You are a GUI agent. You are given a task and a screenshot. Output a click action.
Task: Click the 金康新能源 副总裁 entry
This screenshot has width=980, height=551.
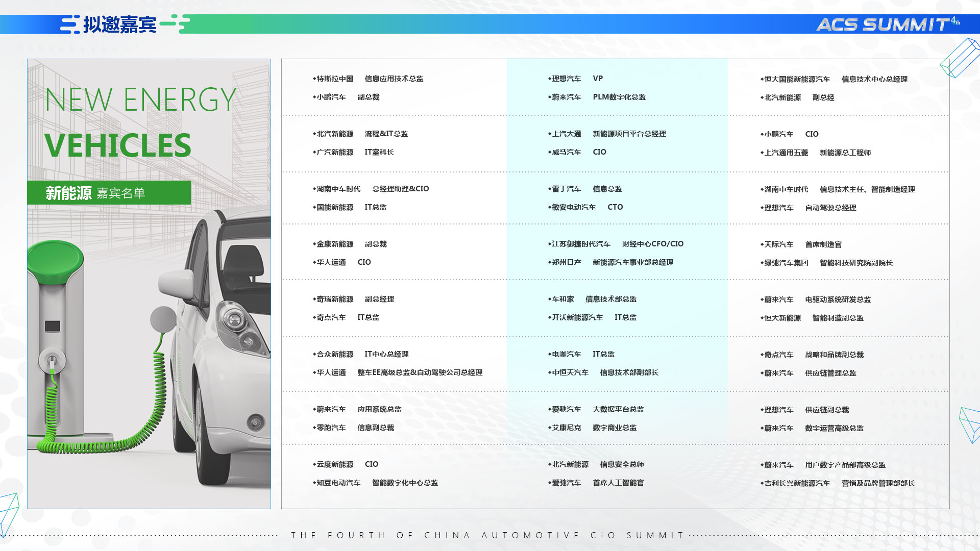click(350, 244)
